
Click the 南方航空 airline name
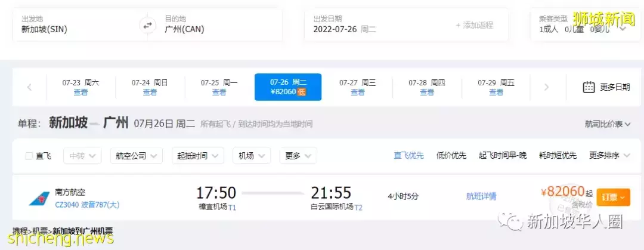(70, 192)
